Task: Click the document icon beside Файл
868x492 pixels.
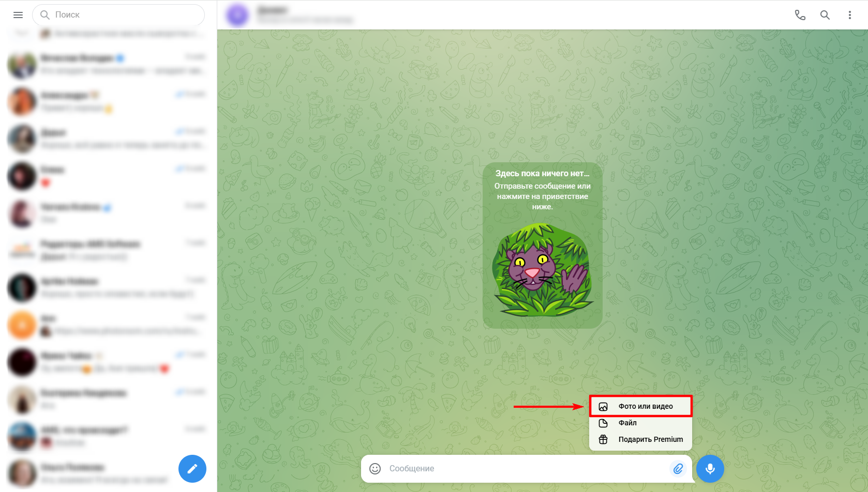Action: (x=603, y=423)
